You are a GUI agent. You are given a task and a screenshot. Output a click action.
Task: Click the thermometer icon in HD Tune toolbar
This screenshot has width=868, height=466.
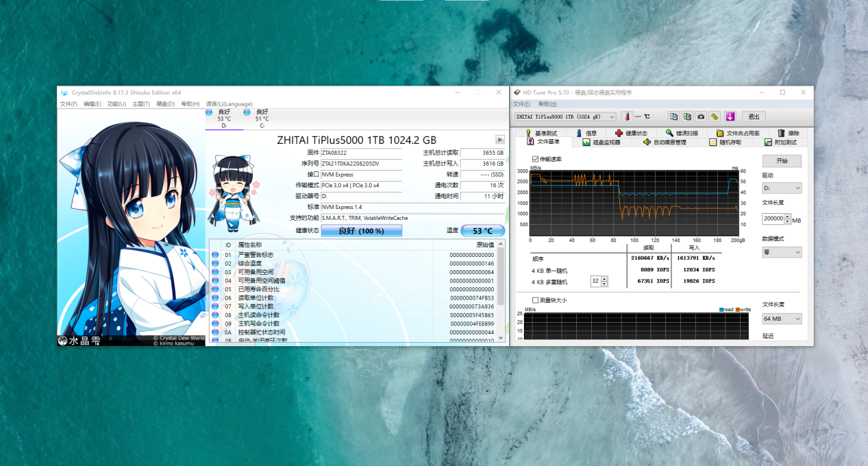point(627,116)
